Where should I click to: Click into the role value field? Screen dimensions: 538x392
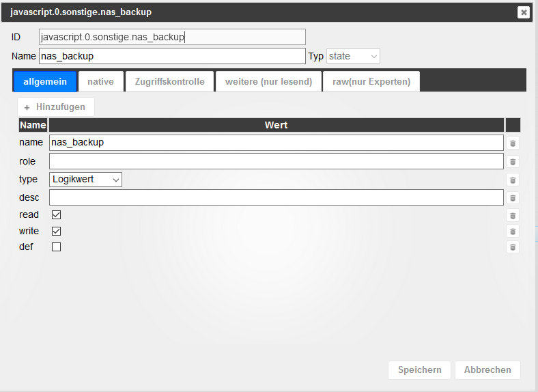276,161
